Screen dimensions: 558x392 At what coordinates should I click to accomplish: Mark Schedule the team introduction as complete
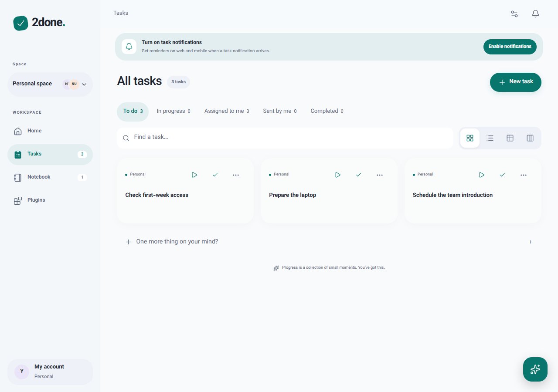coord(502,175)
